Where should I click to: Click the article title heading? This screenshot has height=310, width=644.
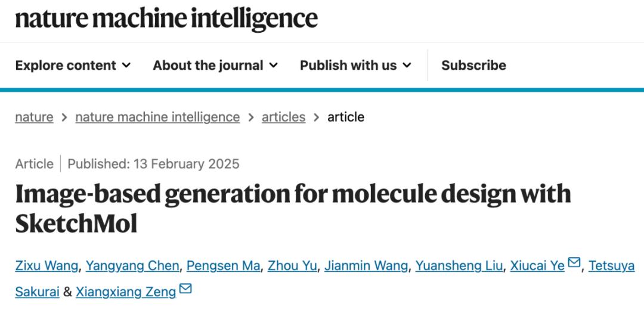coord(293,209)
